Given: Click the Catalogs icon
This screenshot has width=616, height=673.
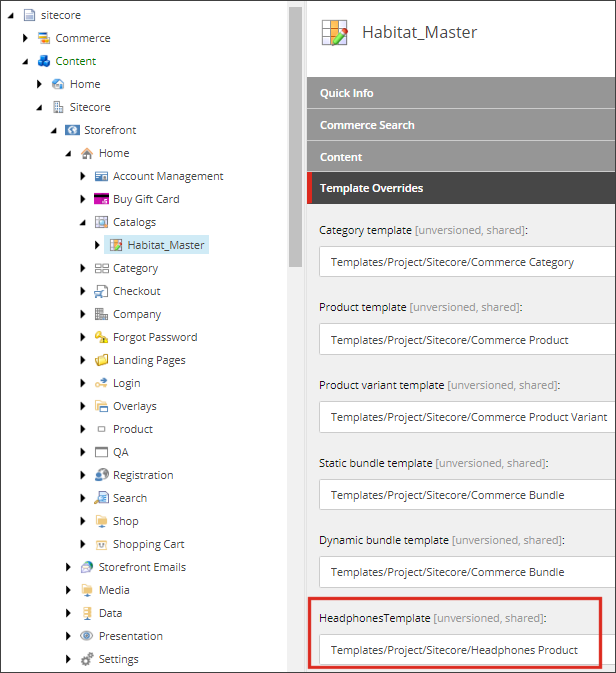Looking at the screenshot, I should click(101, 222).
